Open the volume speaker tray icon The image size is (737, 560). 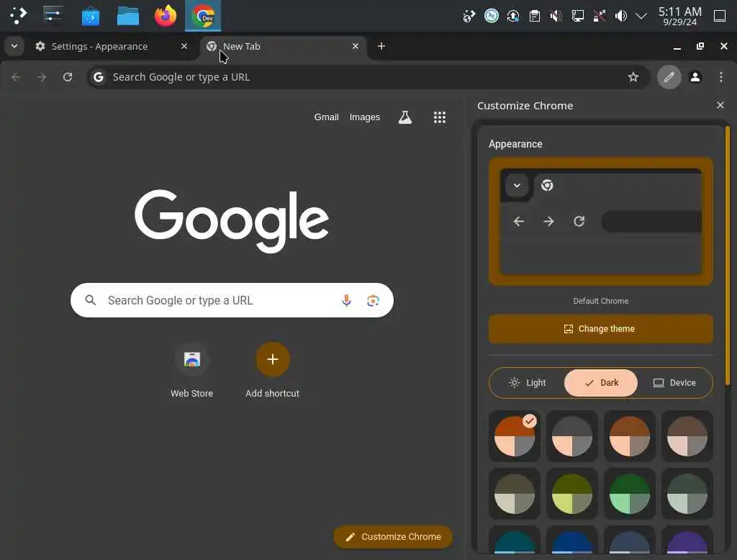tap(620, 16)
